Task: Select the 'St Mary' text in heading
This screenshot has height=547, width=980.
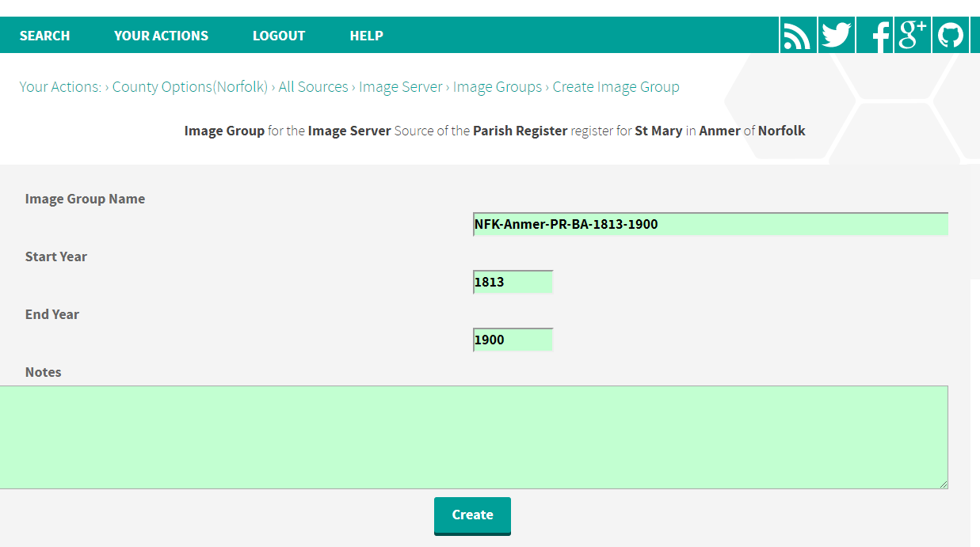Action: [x=658, y=131]
